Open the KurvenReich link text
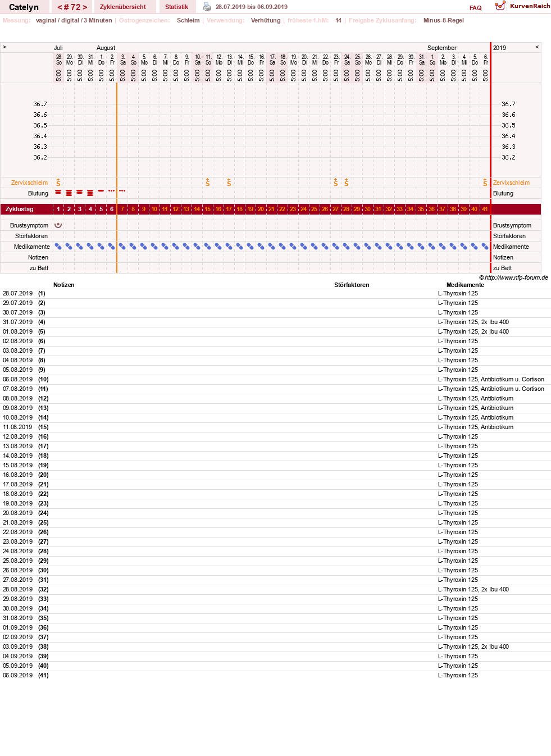This screenshot has height=756, width=551. point(530,6)
